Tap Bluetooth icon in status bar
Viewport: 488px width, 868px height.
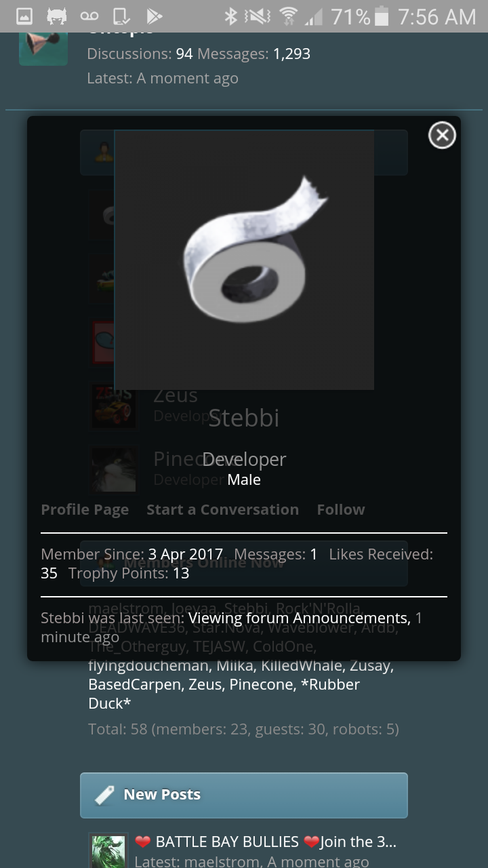230,16
